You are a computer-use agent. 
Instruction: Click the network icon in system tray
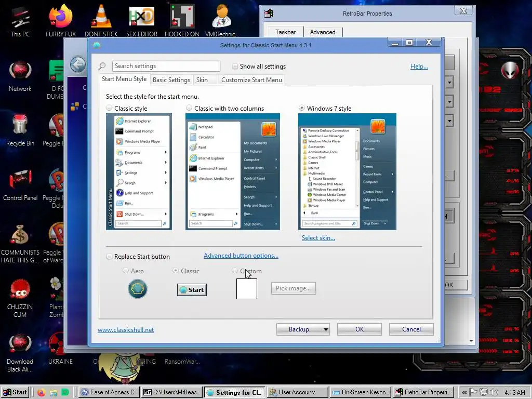pos(484,392)
